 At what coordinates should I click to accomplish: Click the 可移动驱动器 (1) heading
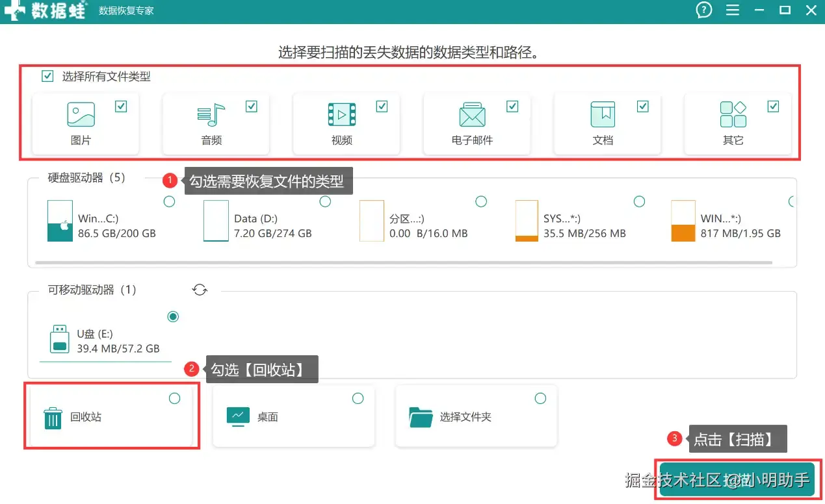click(92, 290)
